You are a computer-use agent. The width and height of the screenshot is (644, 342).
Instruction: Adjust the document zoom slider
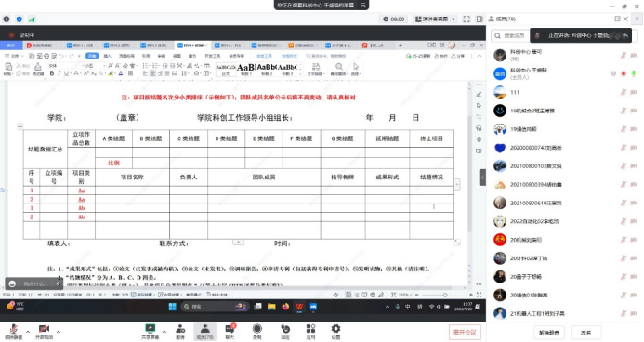[x=445, y=295]
